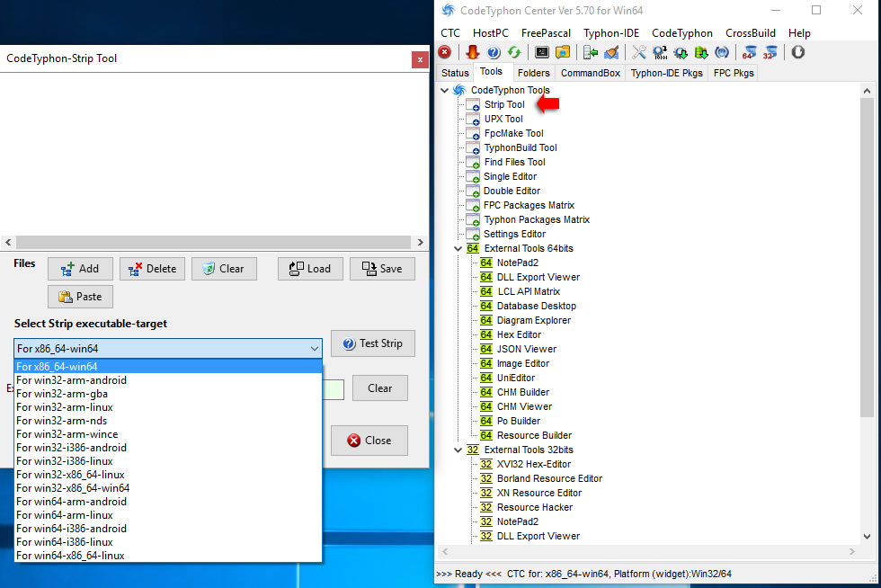Select For win32-arm-gba in dropdown list
Image resolution: width=881 pixels, height=588 pixels.
(x=168, y=394)
